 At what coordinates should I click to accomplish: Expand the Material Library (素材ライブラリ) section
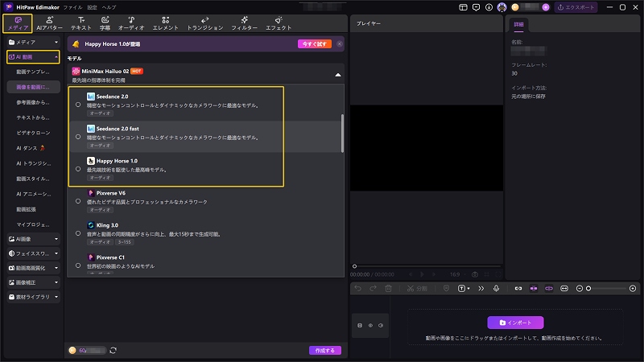[33, 297]
